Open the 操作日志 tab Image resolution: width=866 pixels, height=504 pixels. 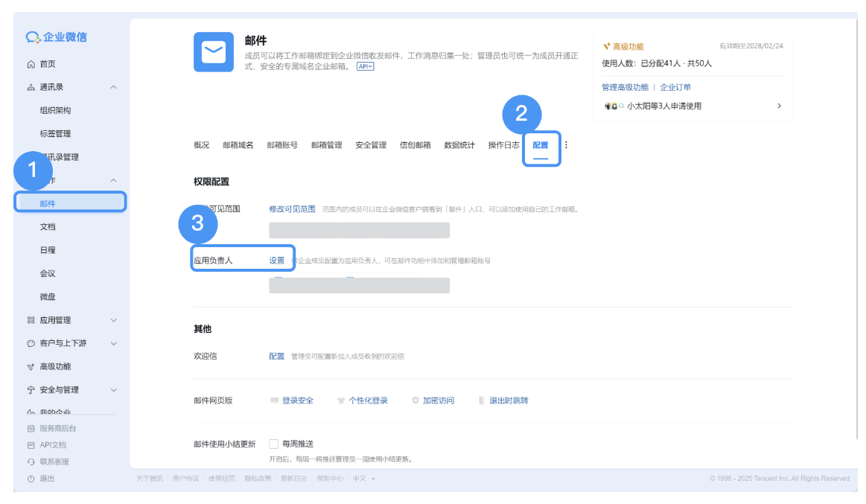click(503, 145)
